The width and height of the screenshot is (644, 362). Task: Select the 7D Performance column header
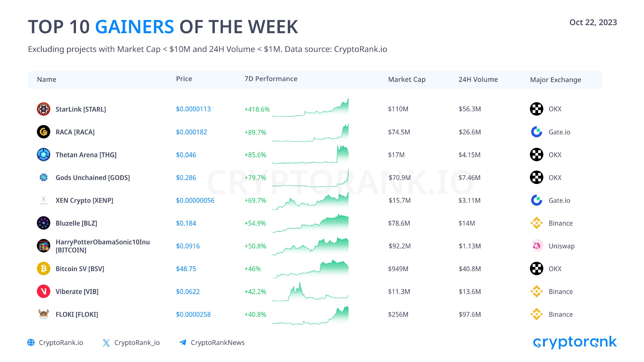point(271,79)
